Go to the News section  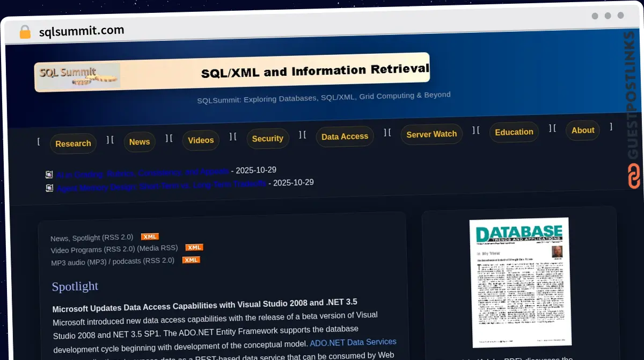[140, 142]
